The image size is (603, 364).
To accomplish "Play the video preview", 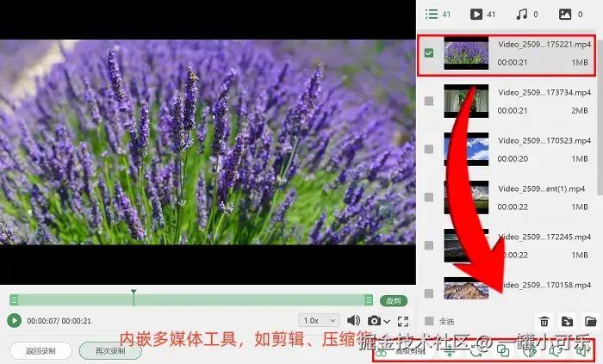I will (x=15, y=320).
